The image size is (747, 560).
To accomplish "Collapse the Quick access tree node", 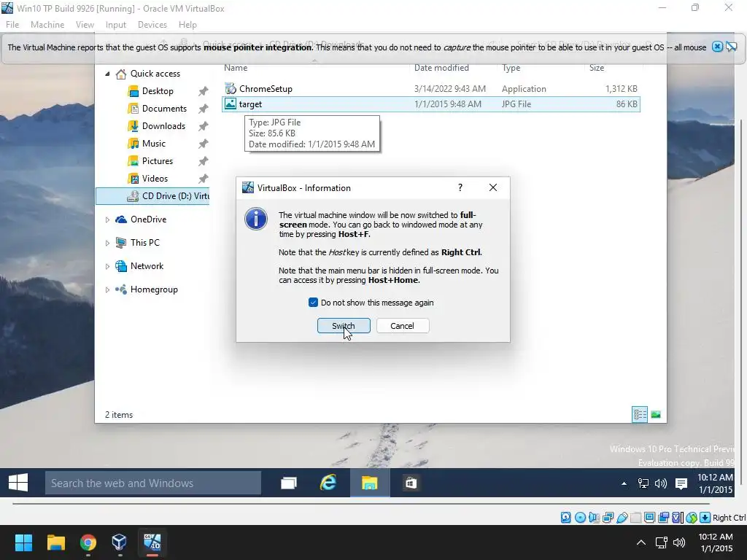I will pos(108,74).
